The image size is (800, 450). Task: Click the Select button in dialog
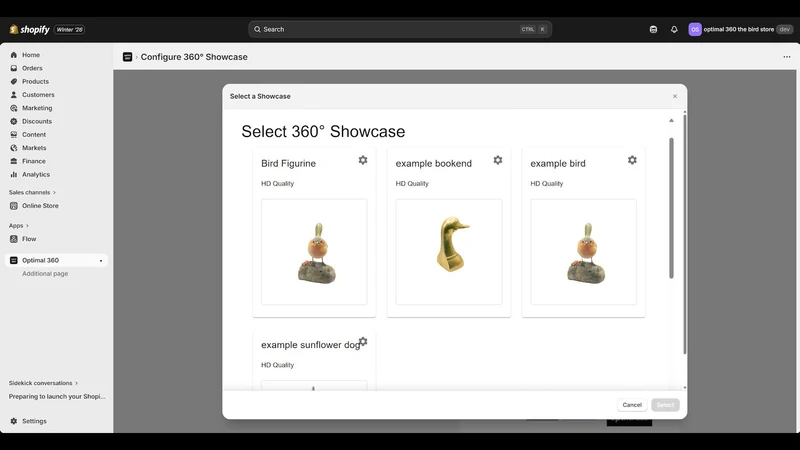[665, 405]
